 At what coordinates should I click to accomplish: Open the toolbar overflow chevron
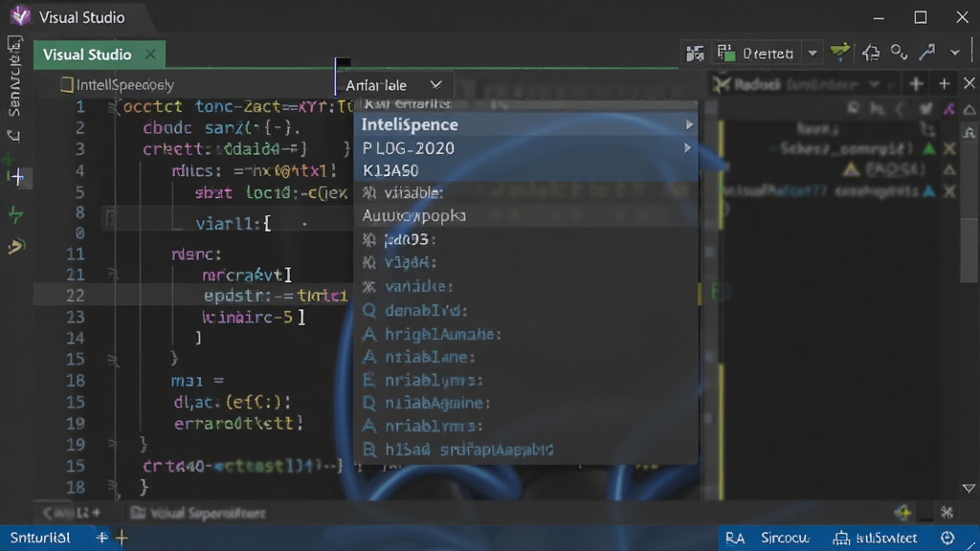point(954,54)
